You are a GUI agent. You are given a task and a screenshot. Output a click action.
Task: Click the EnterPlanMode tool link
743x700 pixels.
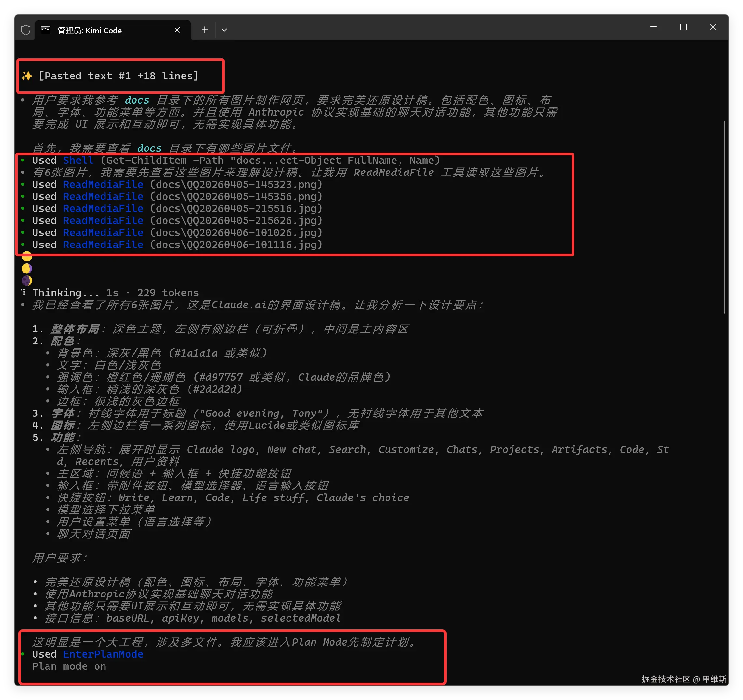[103, 654]
